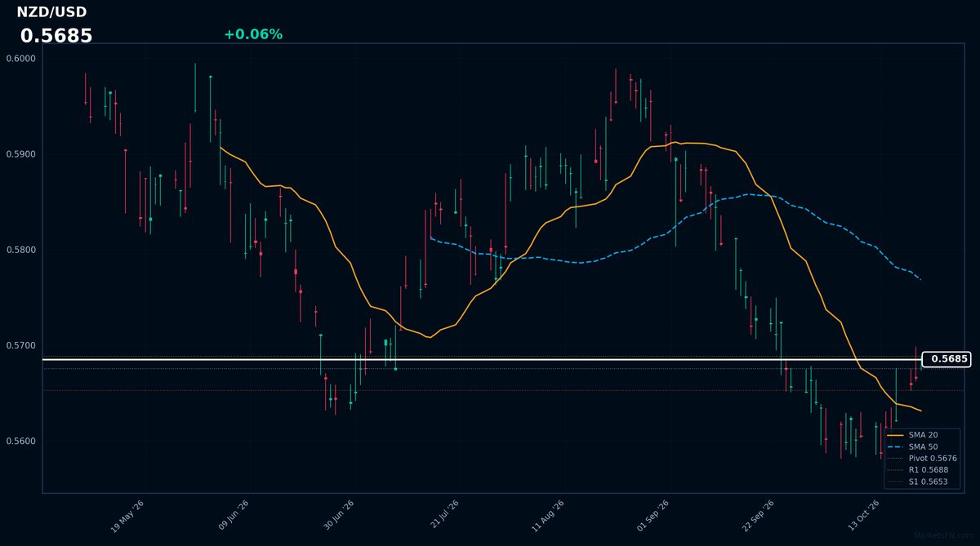Image resolution: width=980 pixels, height=546 pixels.
Task: Select the R1 0.5688 legend entry
Action: click(918, 470)
